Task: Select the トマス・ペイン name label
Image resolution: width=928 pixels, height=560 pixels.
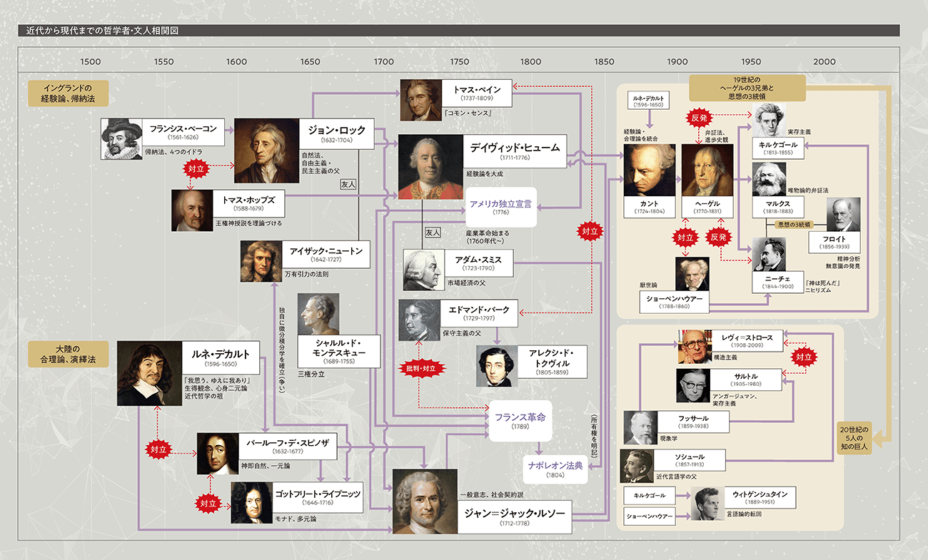Action: pos(477,95)
